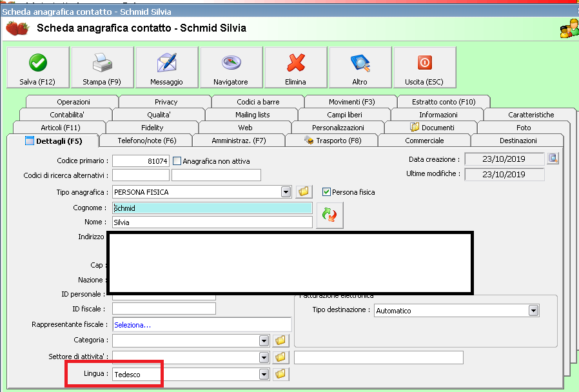Open the Amministraz. (F7) tab
The image size is (579, 392).
tap(239, 141)
